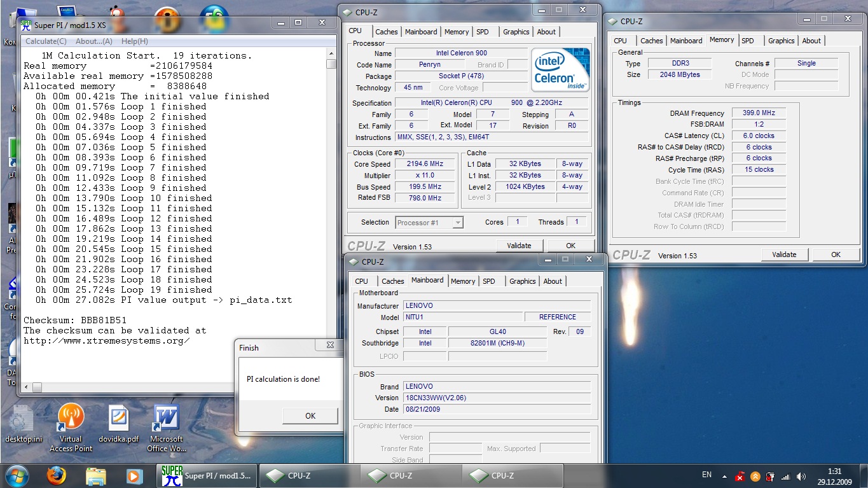The width and height of the screenshot is (868, 488).
Task: Switch to the Super PI taskbar button
Action: coord(207,475)
